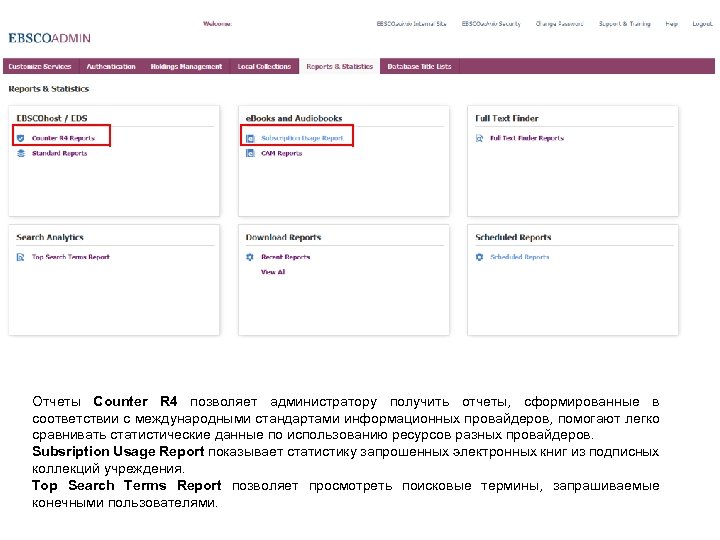The width and height of the screenshot is (720, 540).
Task: Open the EBSCOadmin Security link
Action: (x=491, y=23)
